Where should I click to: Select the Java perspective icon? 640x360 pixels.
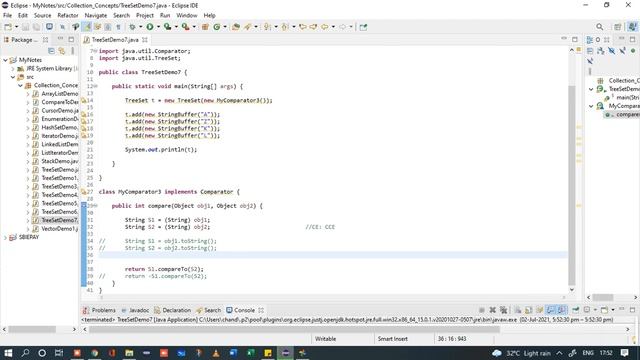coord(632,27)
